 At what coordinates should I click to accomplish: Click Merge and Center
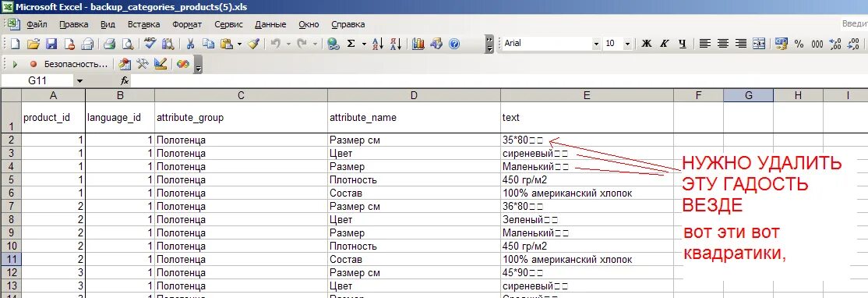tap(758, 44)
